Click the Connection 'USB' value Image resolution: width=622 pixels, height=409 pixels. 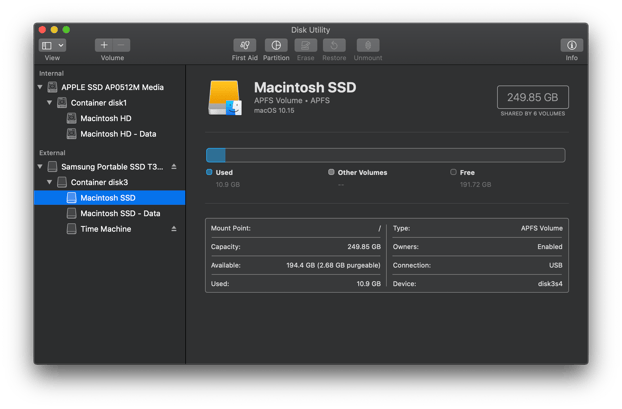(555, 265)
